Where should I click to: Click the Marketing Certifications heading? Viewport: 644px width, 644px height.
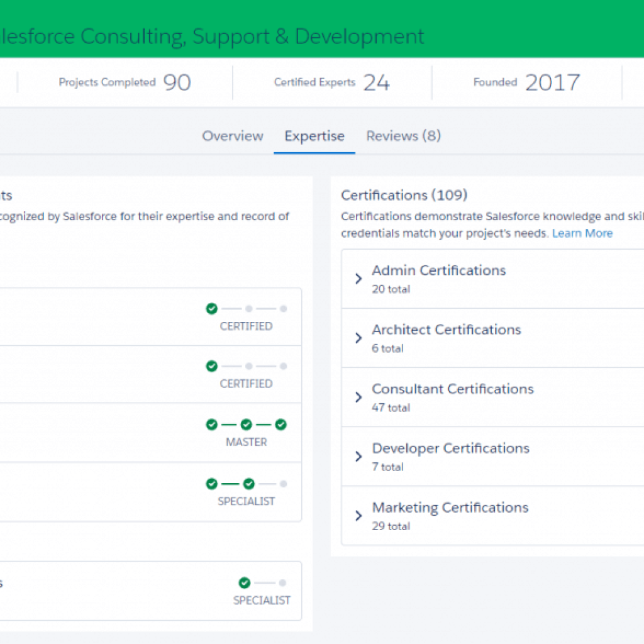click(x=450, y=508)
